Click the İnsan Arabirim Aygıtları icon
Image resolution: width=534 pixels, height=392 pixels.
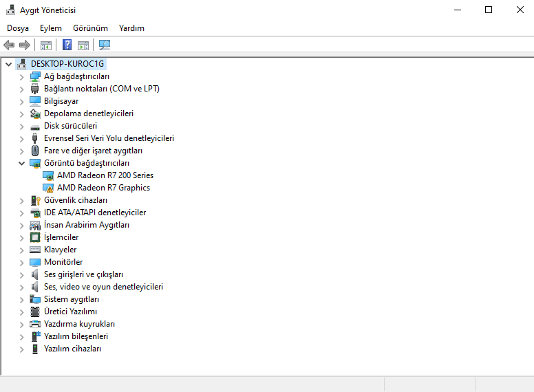click(x=35, y=226)
